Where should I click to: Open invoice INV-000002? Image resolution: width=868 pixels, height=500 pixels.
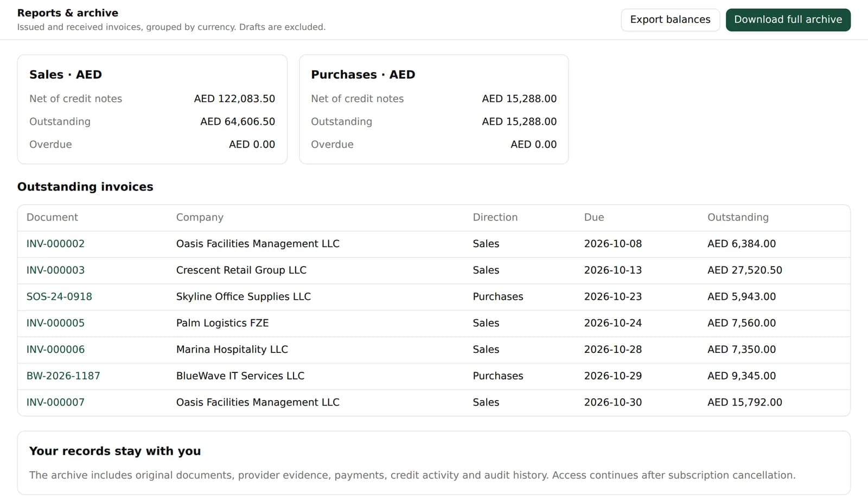tap(55, 244)
